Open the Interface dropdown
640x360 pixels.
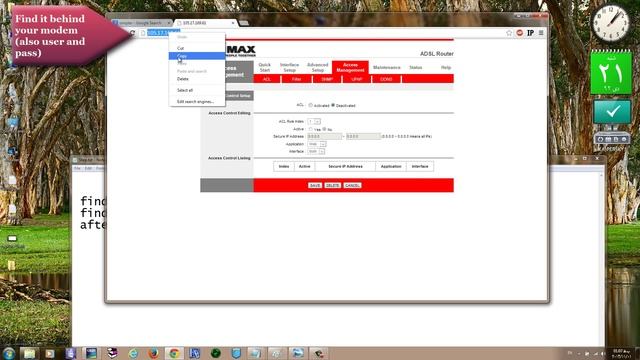pos(316,151)
